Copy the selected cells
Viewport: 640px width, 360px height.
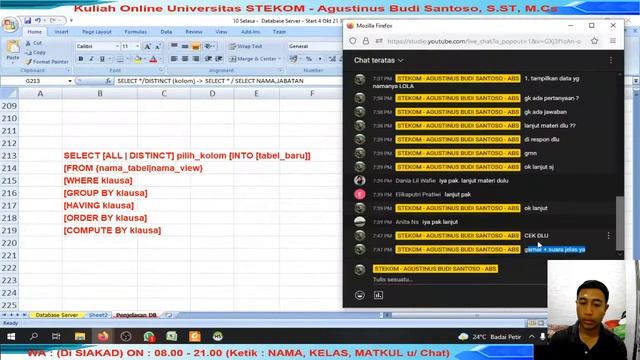click(x=36, y=52)
